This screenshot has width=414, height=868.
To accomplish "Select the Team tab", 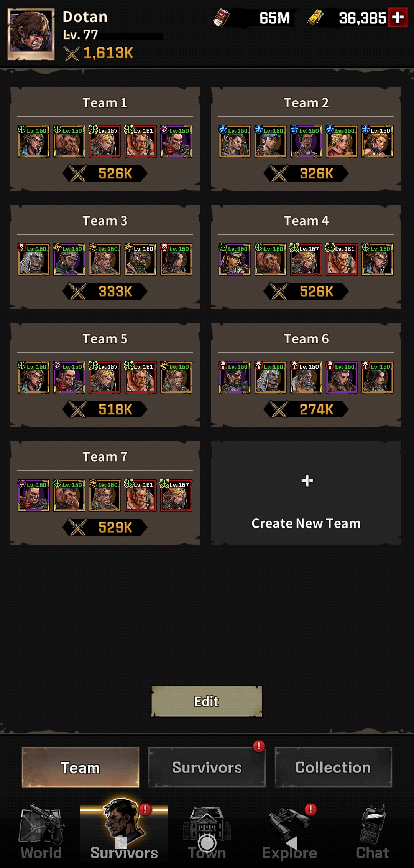I will [80, 767].
